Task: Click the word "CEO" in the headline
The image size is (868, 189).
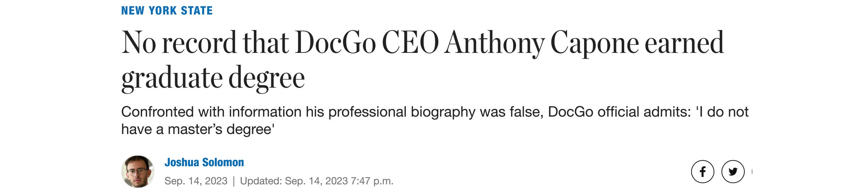Action: point(410,43)
